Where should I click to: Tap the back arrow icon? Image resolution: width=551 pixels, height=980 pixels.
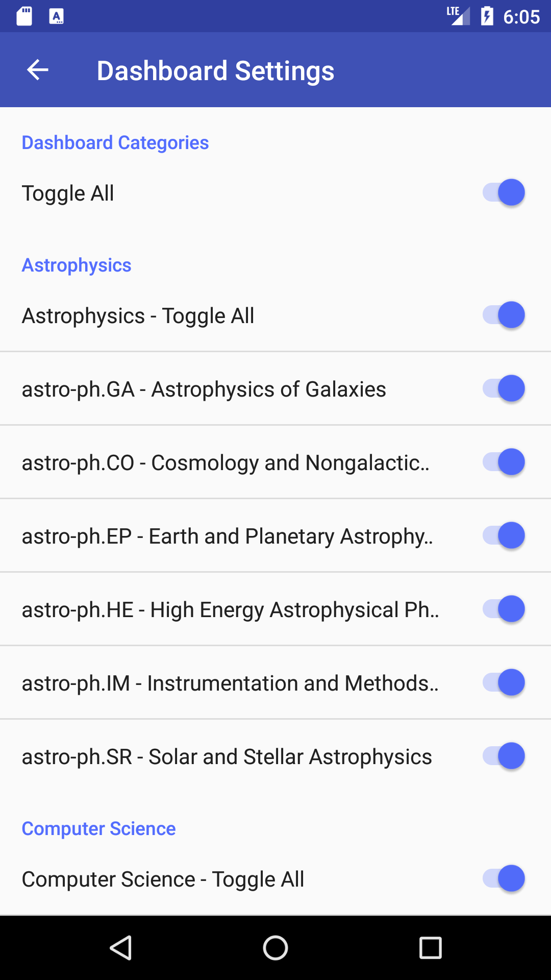coord(38,70)
